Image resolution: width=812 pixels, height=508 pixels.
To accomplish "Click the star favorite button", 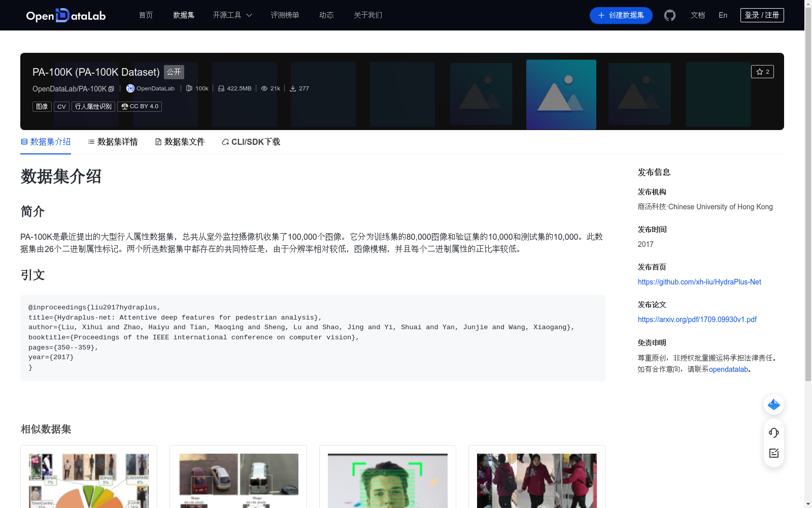I will pyautogui.click(x=762, y=72).
